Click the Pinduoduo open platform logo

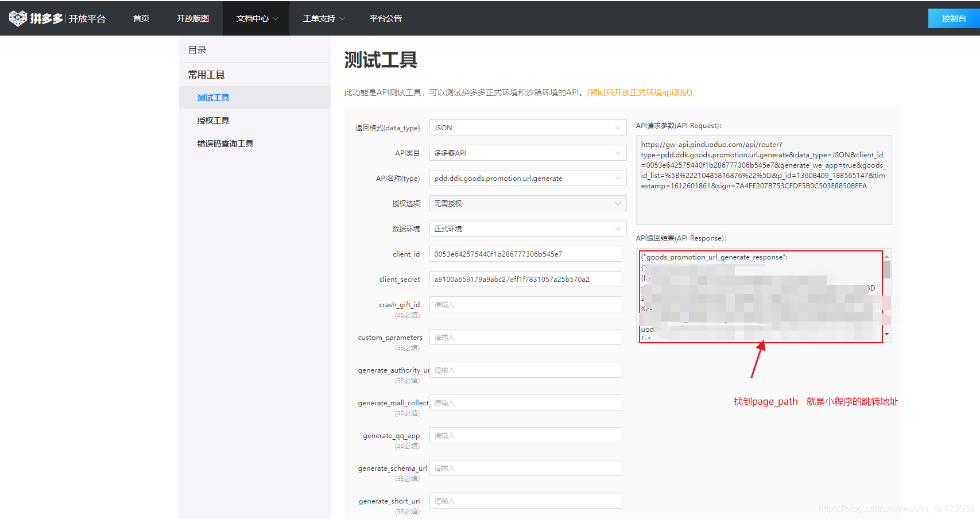(57, 18)
